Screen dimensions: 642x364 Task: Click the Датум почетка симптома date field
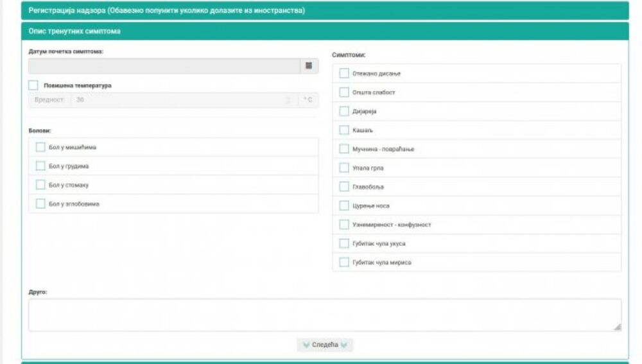(164, 66)
